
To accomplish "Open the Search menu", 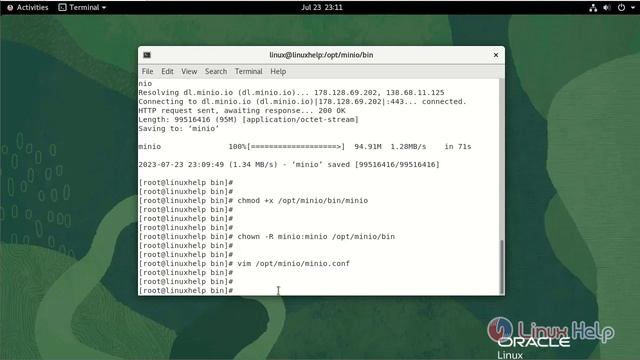I will point(216,71).
